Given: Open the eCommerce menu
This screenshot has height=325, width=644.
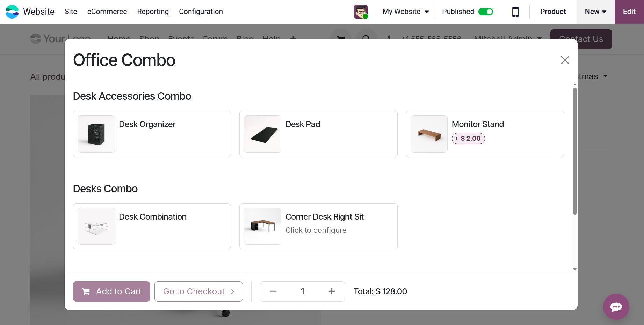Looking at the screenshot, I should click(x=107, y=12).
